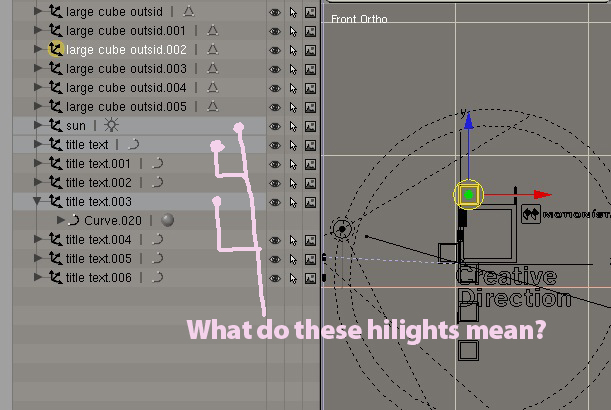Toggle selectability arrow for title text.002
611x410 pixels.
point(293,184)
